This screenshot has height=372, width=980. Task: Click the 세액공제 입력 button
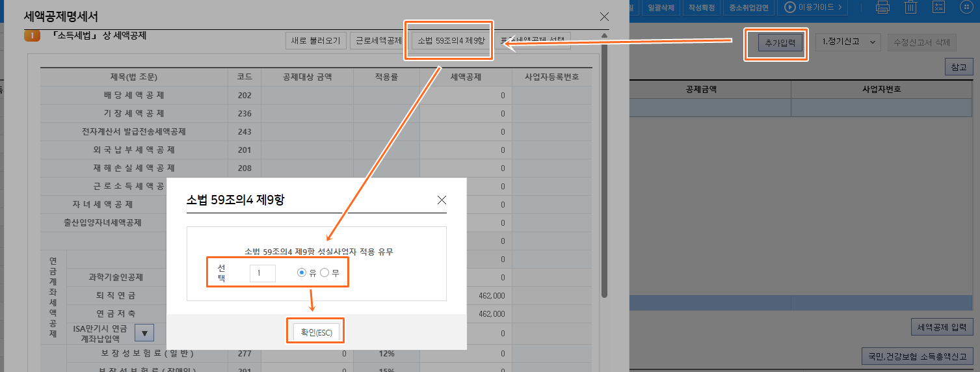click(x=942, y=327)
